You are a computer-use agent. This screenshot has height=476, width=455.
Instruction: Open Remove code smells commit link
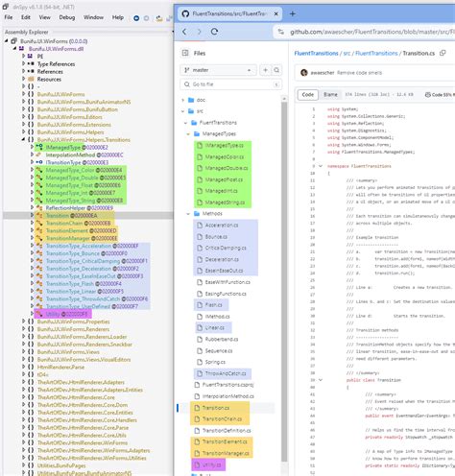pos(359,73)
